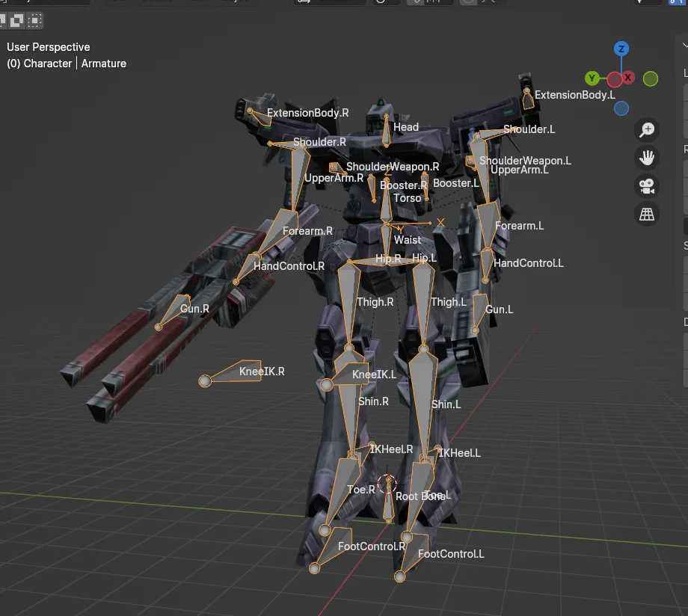Click the red X axis on the navigation gizmo
The image size is (688, 616).
(x=627, y=77)
